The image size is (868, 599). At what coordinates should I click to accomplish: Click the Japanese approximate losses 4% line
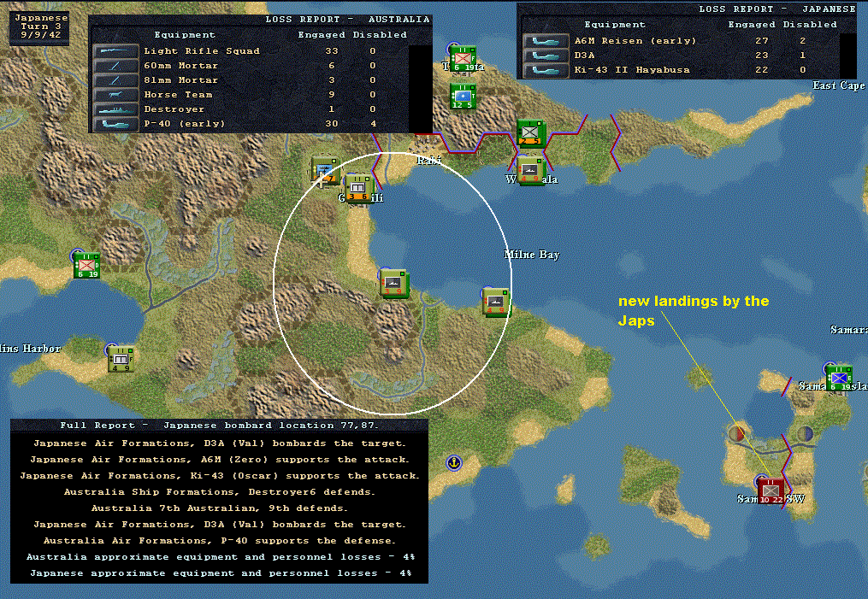point(219,573)
